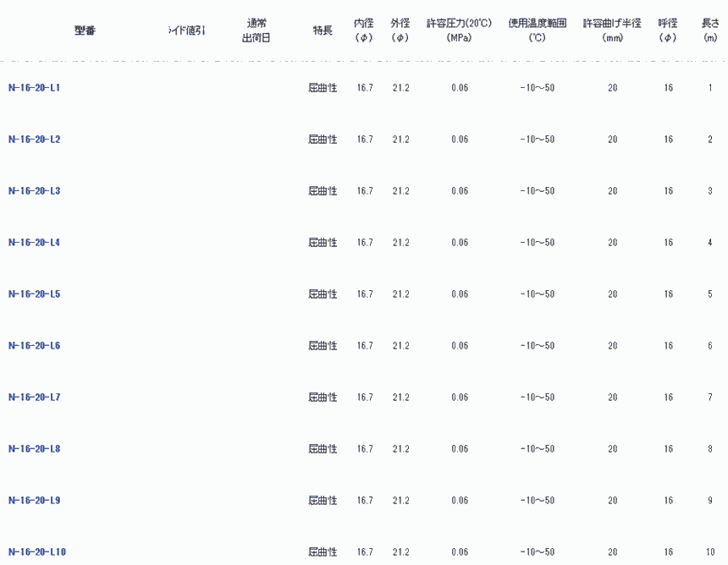Click the 外径 (φ) column header
The image size is (728, 565).
point(400,30)
